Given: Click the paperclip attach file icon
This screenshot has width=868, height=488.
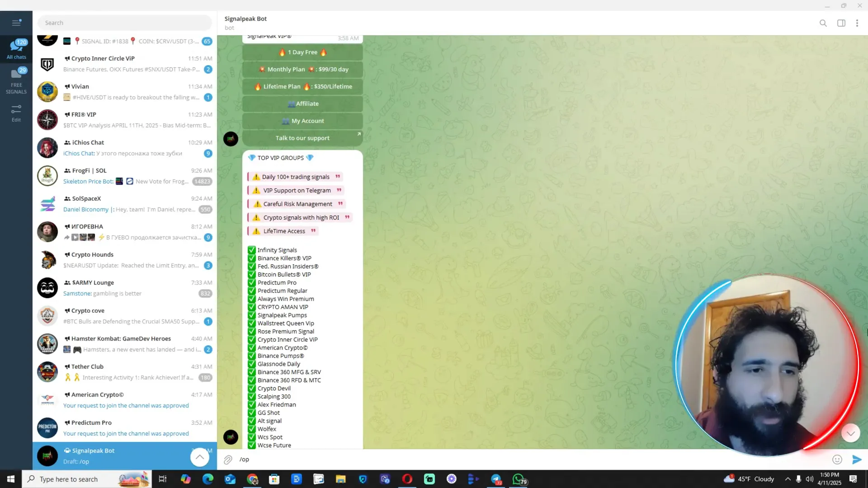Looking at the screenshot, I should [x=228, y=460].
